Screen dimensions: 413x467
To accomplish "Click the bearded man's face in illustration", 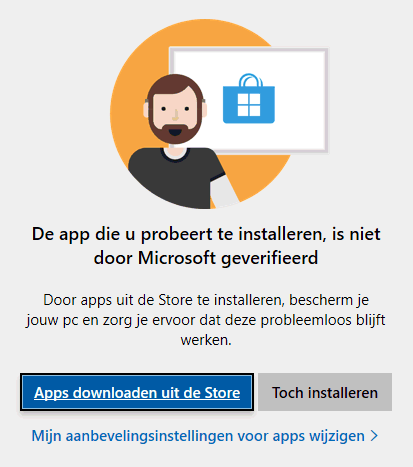I will [175, 110].
